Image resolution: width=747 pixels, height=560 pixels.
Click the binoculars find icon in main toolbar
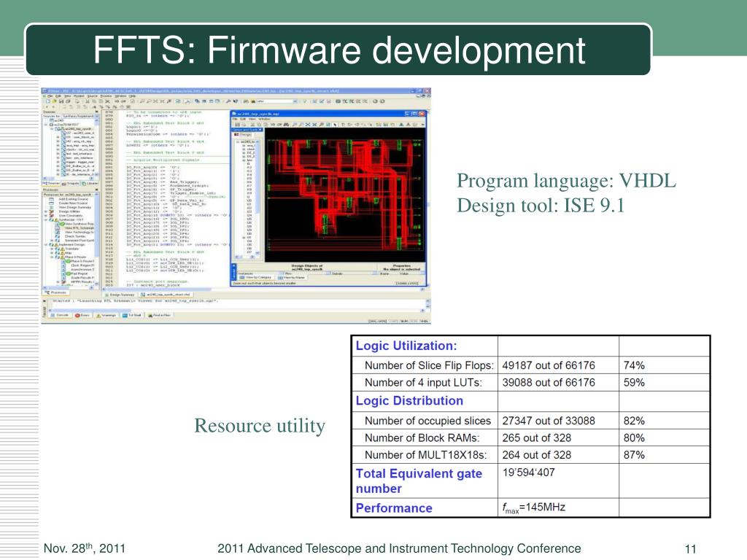coord(246,101)
